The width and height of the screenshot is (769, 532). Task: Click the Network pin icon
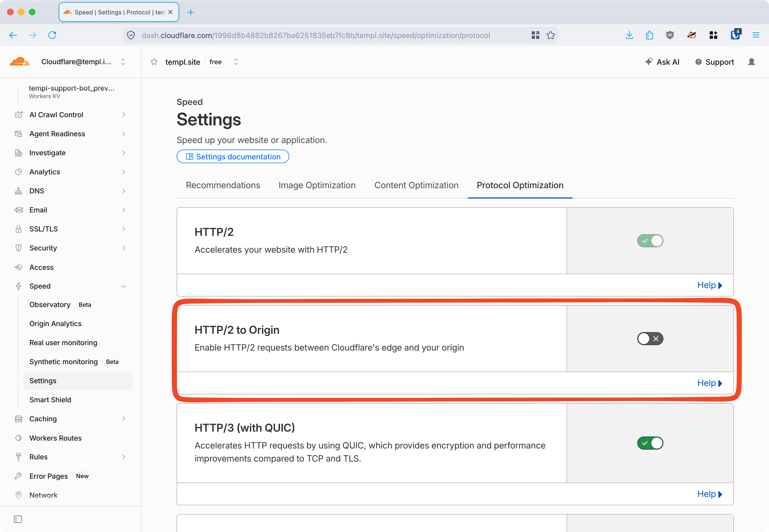pos(19,495)
